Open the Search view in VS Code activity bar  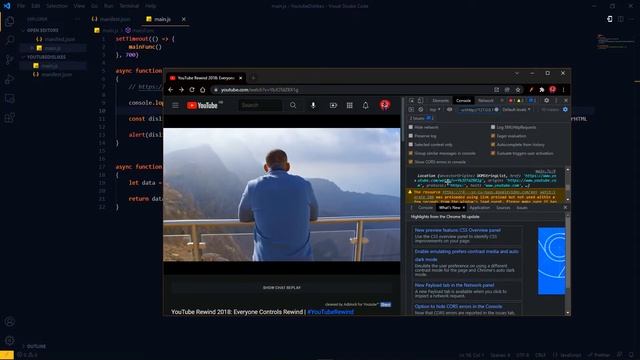click(10, 40)
